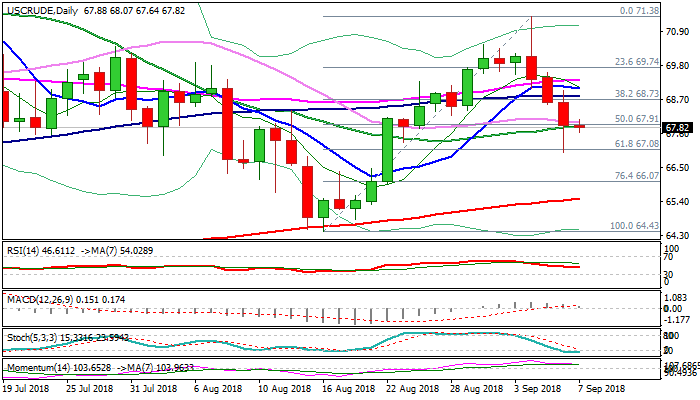The height and width of the screenshot is (400, 700).
Task: Select the 23.6 69.74 Fibonacci level
Action: pyautogui.click(x=638, y=62)
